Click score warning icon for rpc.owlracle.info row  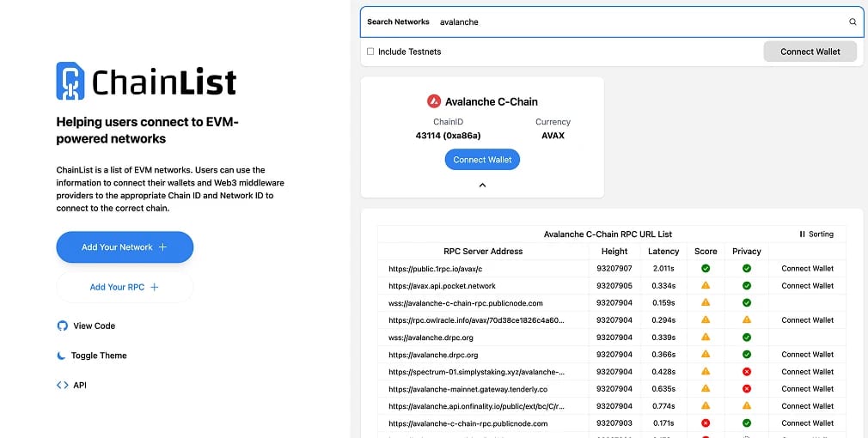coord(706,319)
